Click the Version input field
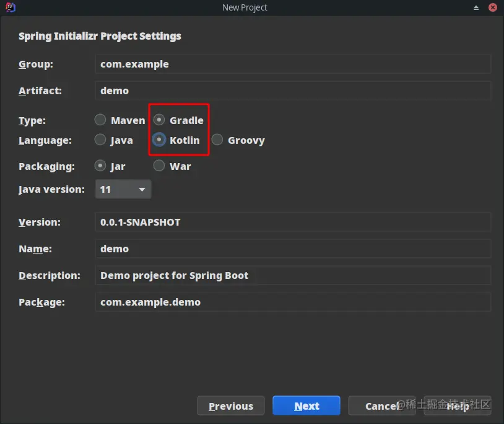Image resolution: width=504 pixels, height=424 pixels. pos(293,222)
